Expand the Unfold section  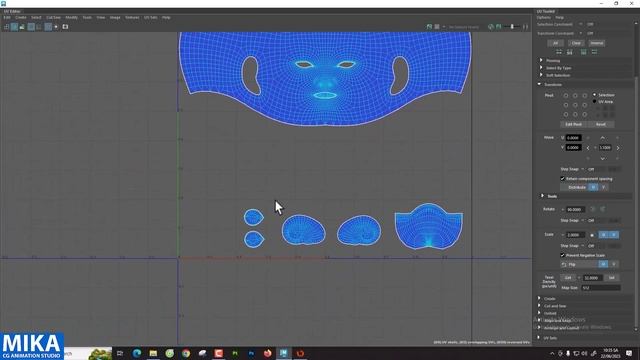point(540,313)
